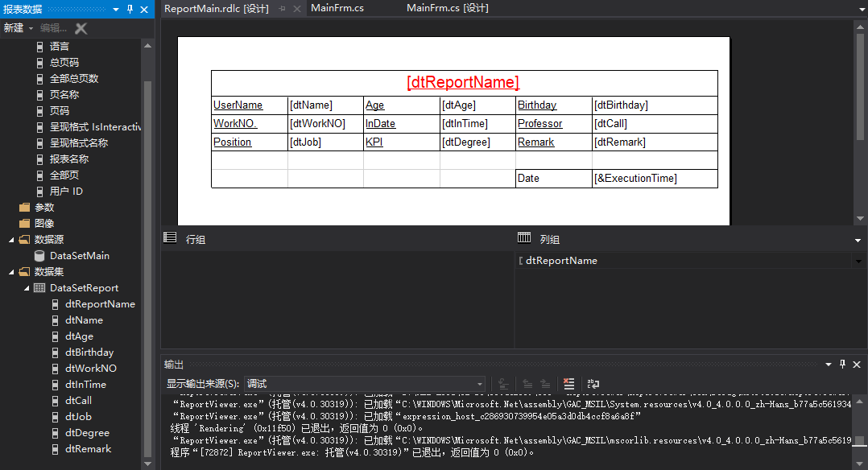
Task: Click the field icon beside dtReportName in tree
Action: (x=55, y=304)
